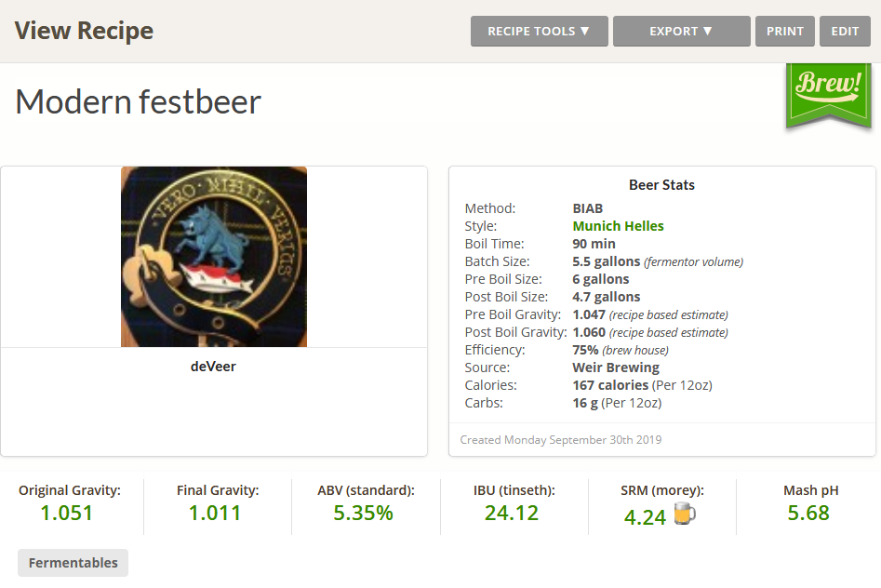Expand the Export dropdown menu
Screen dimensions: 881x588
[x=681, y=31]
